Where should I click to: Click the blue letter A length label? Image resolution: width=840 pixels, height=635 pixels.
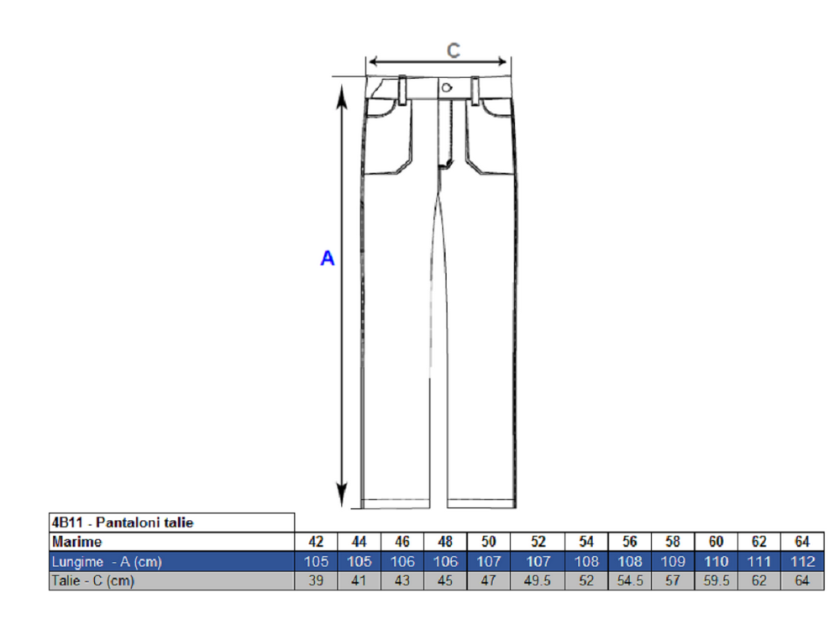click(328, 259)
